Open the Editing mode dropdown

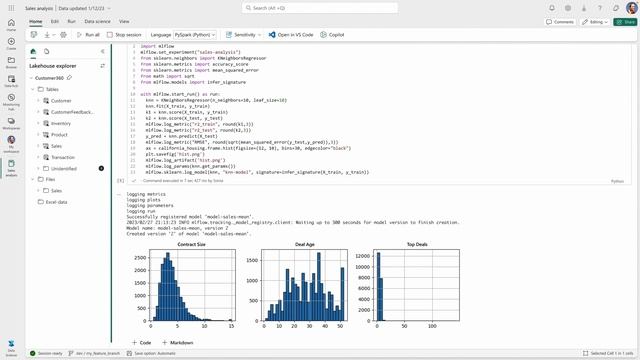coord(595,22)
